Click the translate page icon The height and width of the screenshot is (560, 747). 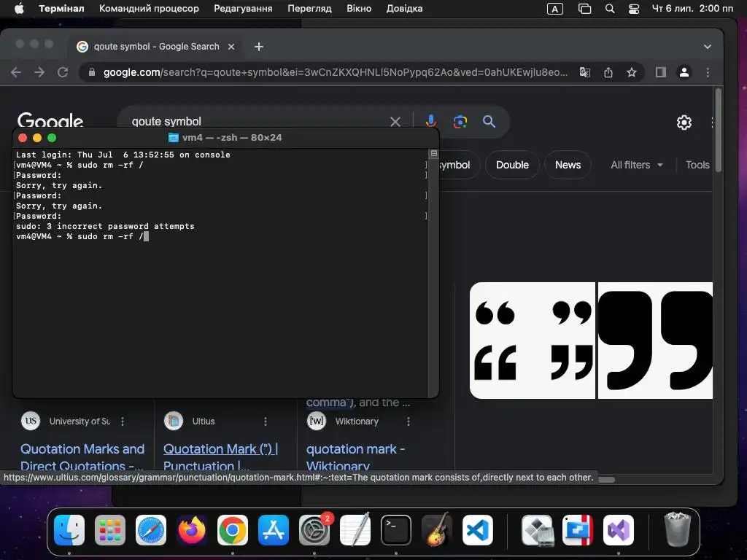584,72
